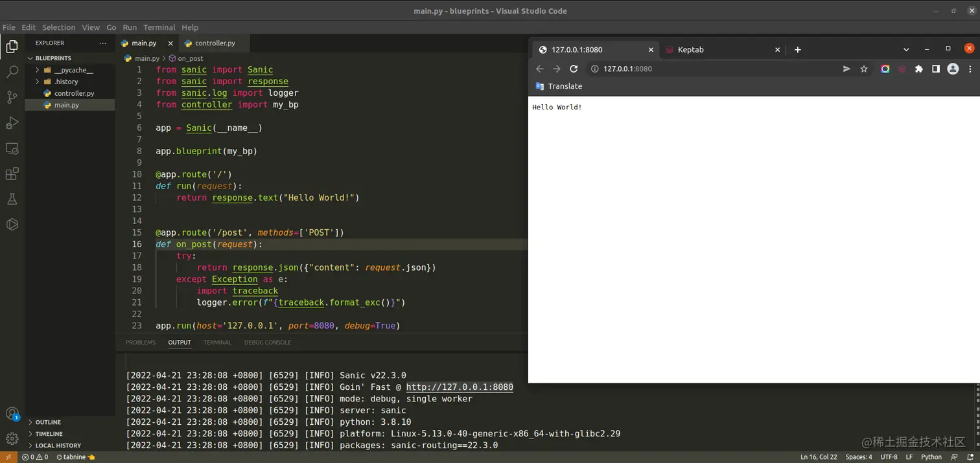980x463 pixels.
Task: Click the http://127.0.0.1:8080 link in output
Action: [460, 387]
